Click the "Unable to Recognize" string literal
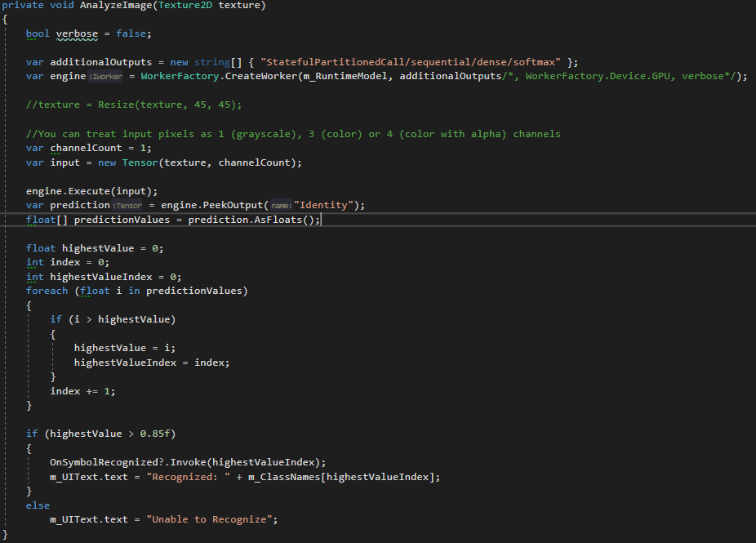The image size is (756, 543). point(209,519)
